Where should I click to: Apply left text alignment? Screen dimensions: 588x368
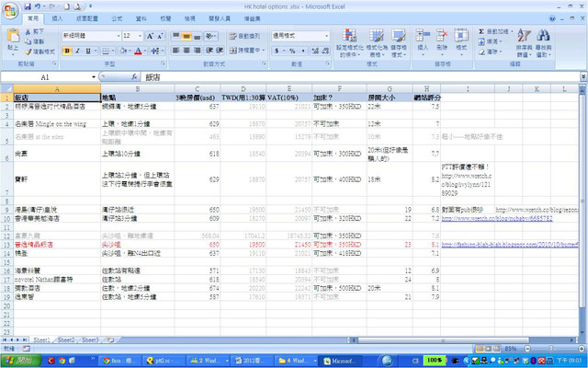(175, 51)
